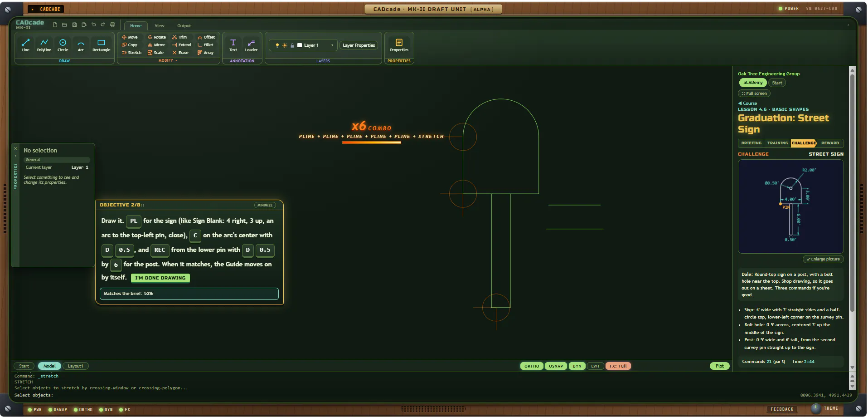The image size is (868, 417).
Task: Toggle OSNAP in the status bar
Action: (x=556, y=366)
